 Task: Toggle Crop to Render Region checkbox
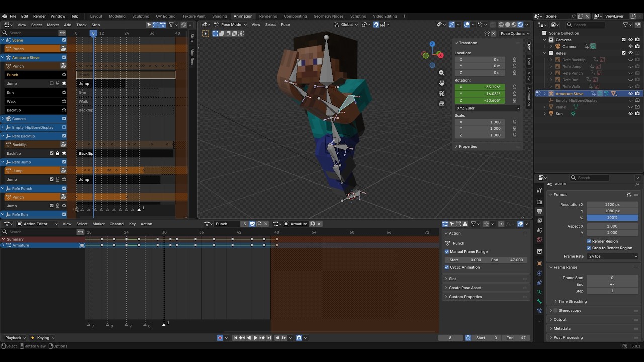[589, 248]
